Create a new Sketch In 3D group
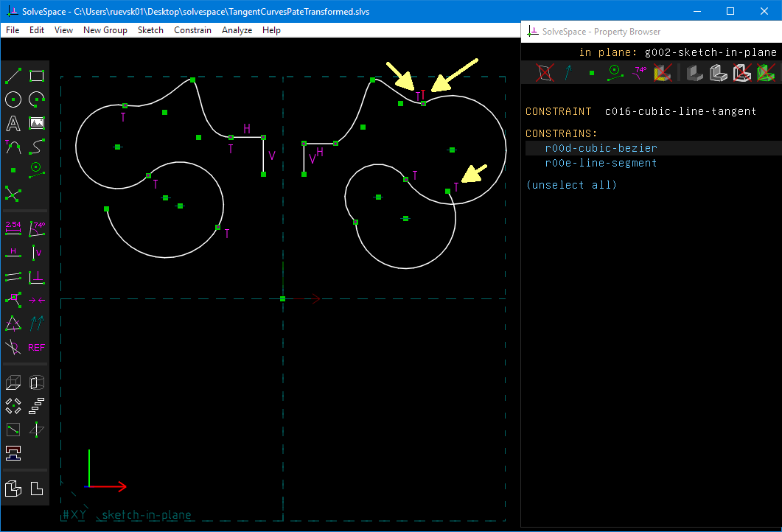 [37, 430]
